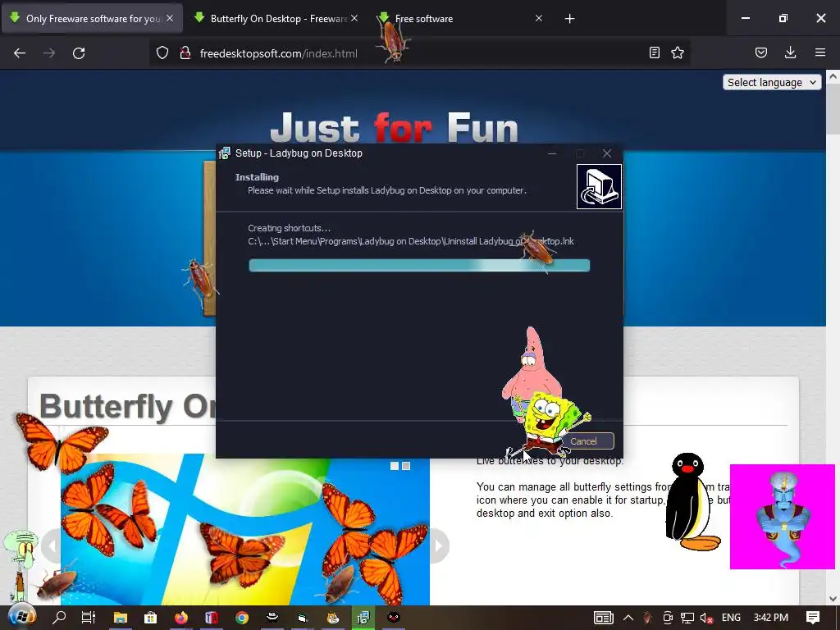Open the 3:42 PM clock flyout
This screenshot has width=840, height=630.
(x=771, y=618)
